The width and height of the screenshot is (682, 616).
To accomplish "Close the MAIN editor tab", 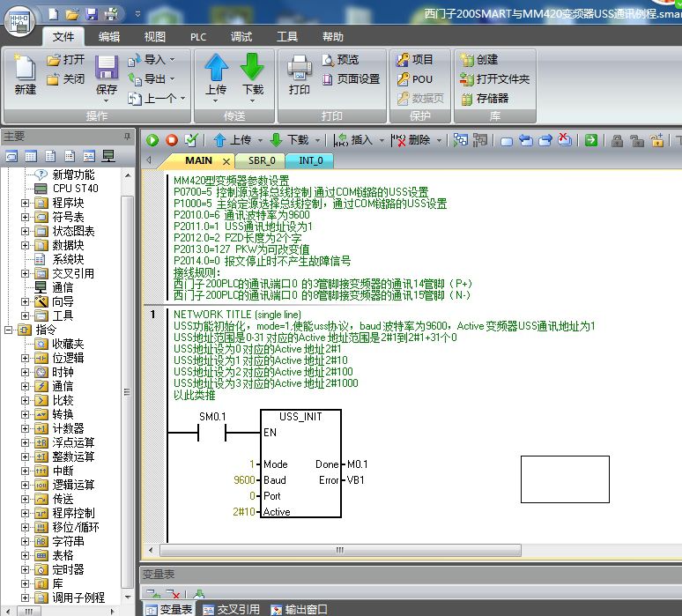I will coord(226,161).
